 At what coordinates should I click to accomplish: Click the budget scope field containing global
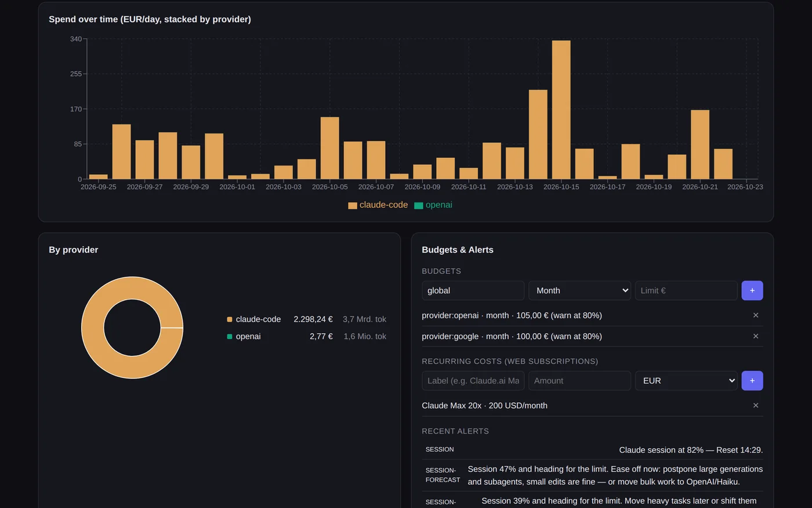[x=473, y=290]
